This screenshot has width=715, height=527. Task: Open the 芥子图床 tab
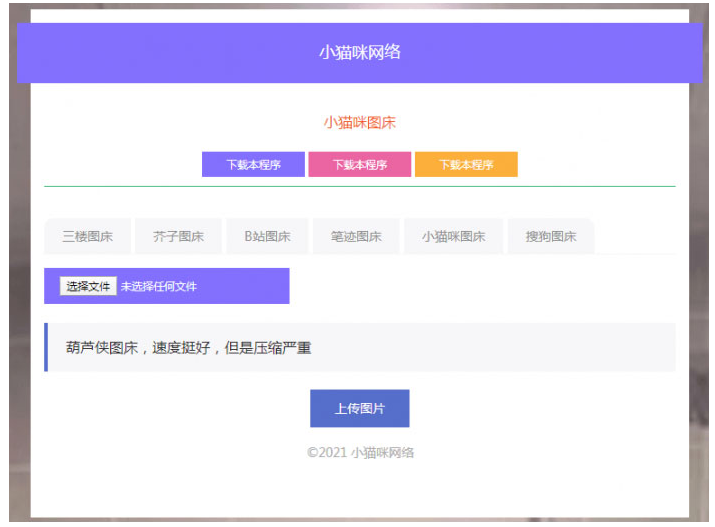pyautogui.click(x=179, y=237)
